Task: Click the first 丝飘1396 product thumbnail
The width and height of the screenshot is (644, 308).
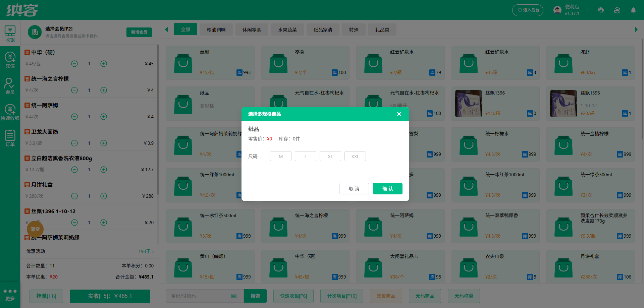Action: pos(469,104)
